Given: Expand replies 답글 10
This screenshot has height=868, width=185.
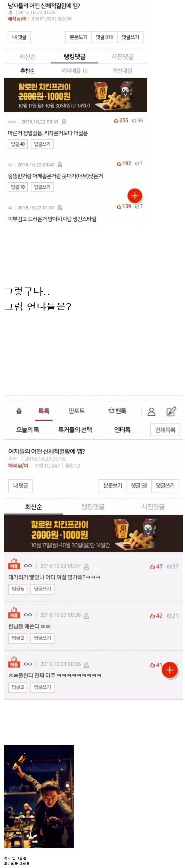Looking at the screenshot, I should (x=18, y=187).
